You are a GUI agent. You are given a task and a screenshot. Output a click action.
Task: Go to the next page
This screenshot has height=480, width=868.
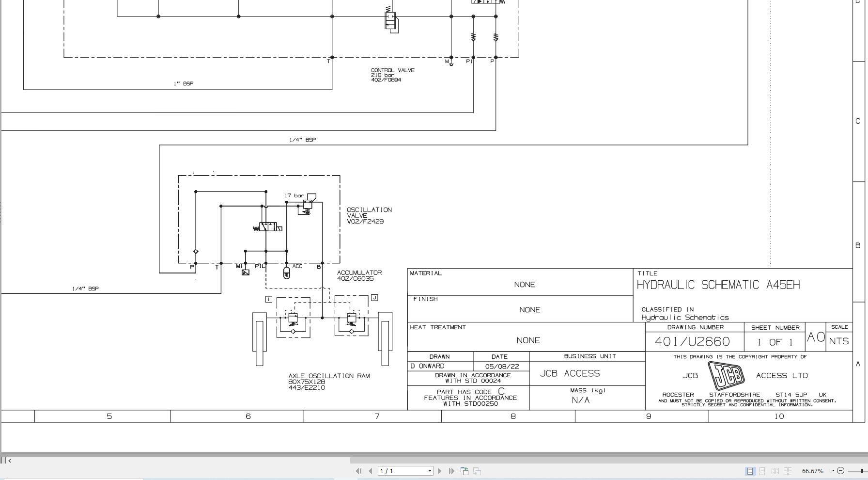click(x=439, y=471)
